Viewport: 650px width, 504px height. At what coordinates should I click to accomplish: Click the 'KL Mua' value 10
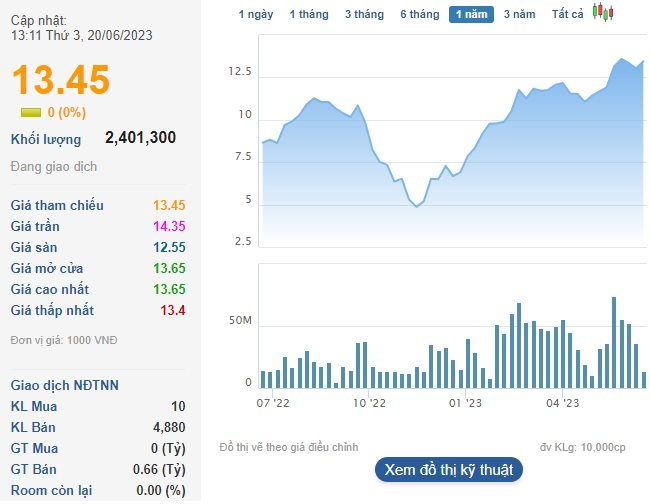[x=178, y=406]
